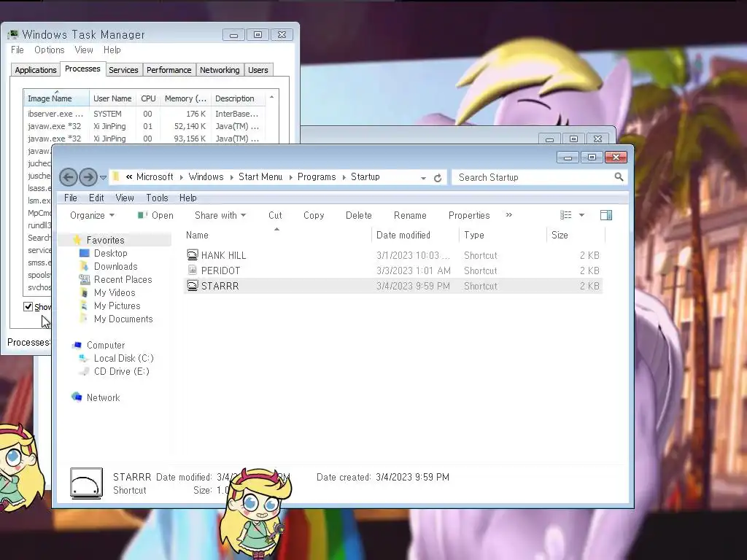
Task: Select the HANK HILL shortcut icon
Action: coord(192,254)
